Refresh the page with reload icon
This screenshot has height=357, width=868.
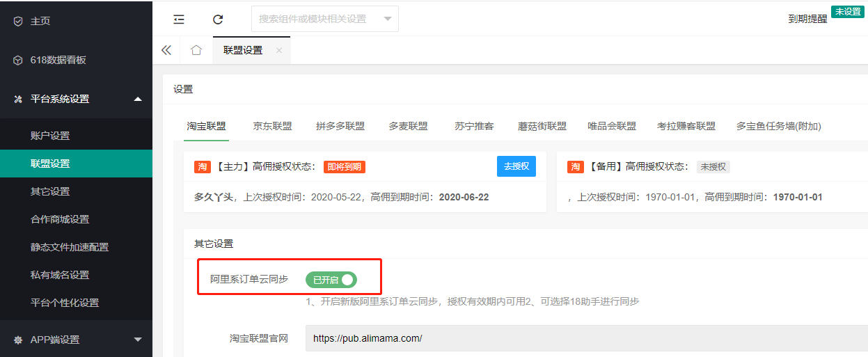click(218, 19)
